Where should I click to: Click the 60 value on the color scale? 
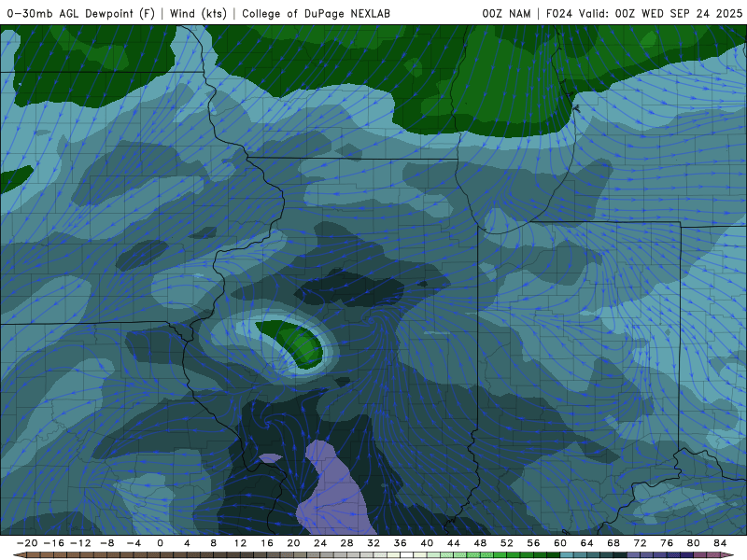pyautogui.click(x=560, y=543)
